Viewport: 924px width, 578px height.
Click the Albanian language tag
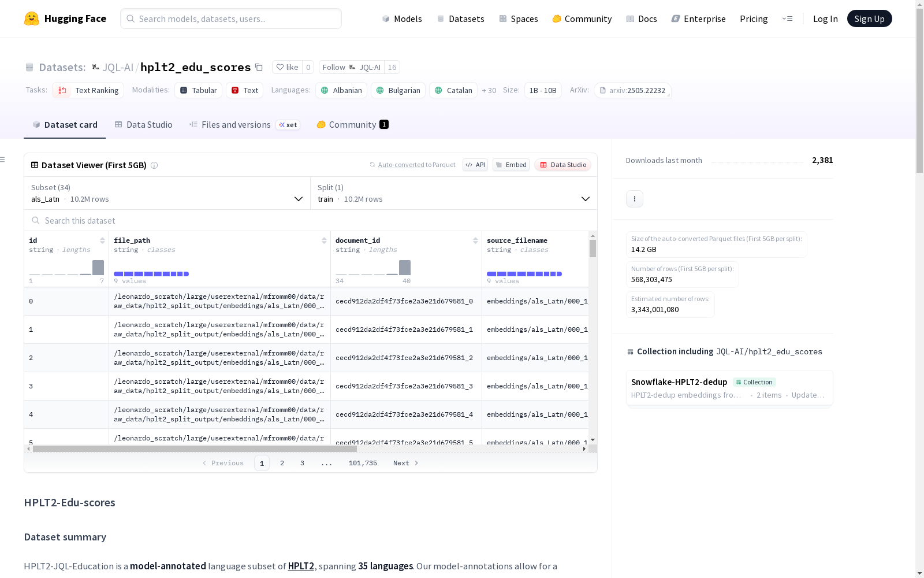341,90
